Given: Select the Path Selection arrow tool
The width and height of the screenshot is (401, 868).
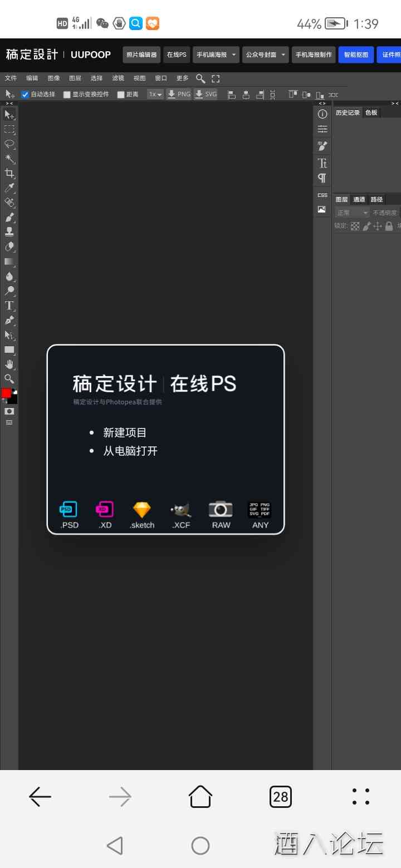Looking at the screenshot, I should click(9, 335).
